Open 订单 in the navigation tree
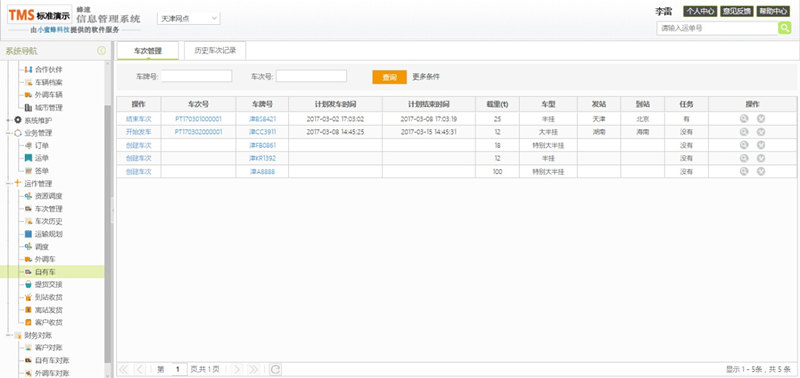The height and width of the screenshot is (378, 800). 42,146
